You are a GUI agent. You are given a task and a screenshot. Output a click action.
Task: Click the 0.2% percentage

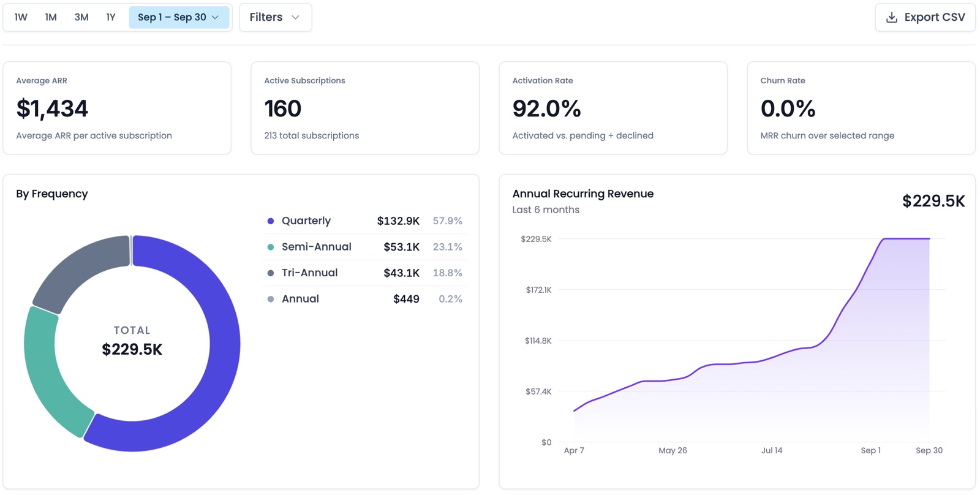(x=450, y=299)
